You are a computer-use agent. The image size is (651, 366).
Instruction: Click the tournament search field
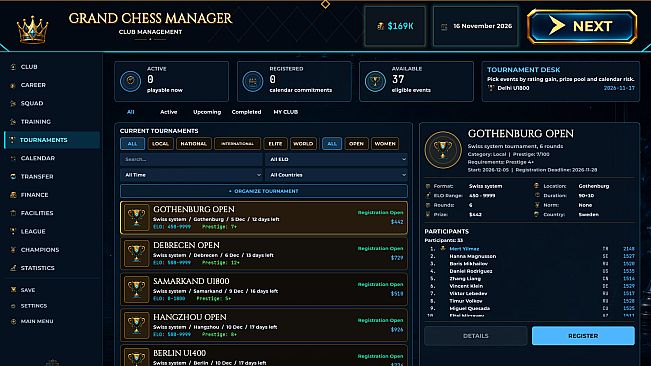tap(191, 159)
